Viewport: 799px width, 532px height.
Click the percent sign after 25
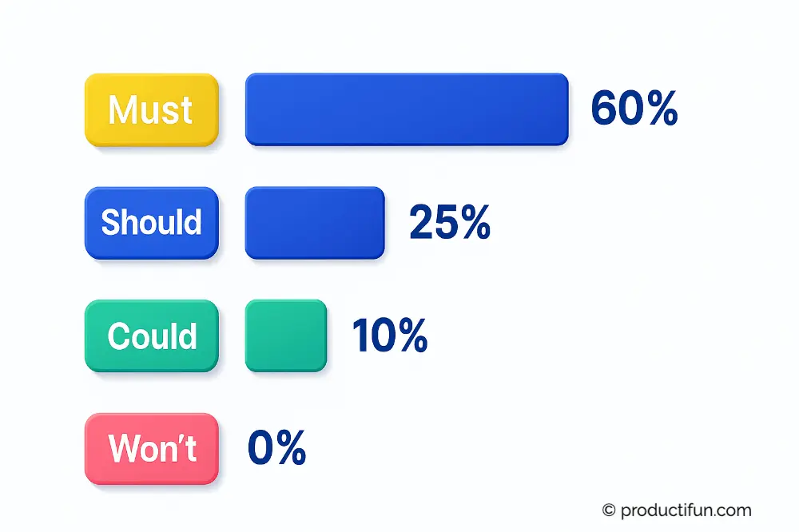pos(475,222)
